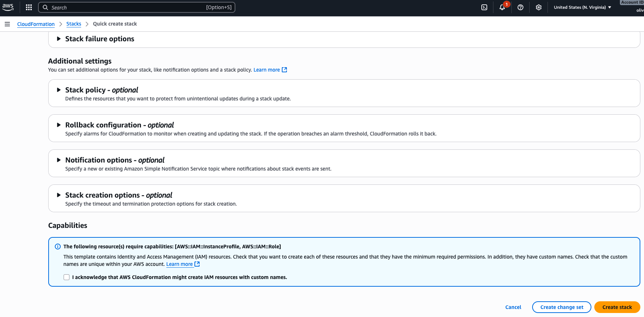The image size is (644, 317).
Task: Navigate to Stacks breadcrumb link
Action: [x=74, y=24]
